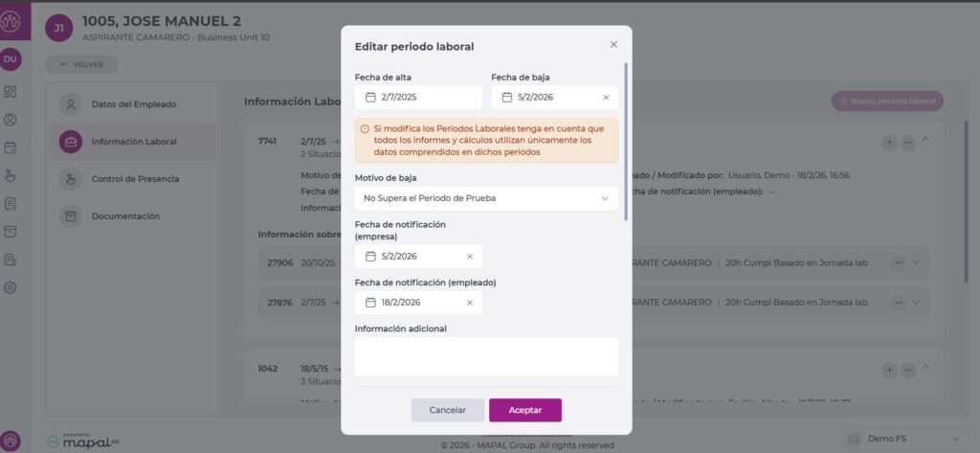Open the Motivo de baja dropdown
The height and width of the screenshot is (453, 980).
coord(485,198)
